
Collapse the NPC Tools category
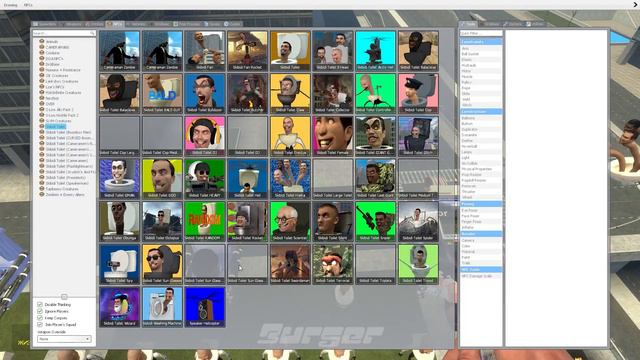click(481, 270)
